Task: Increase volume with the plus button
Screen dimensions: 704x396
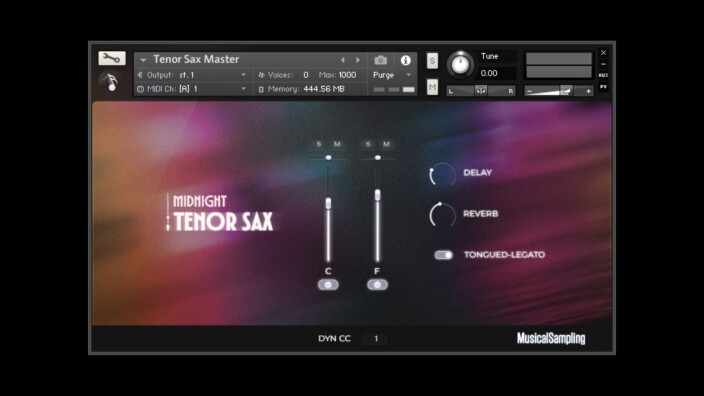Action: tap(588, 92)
